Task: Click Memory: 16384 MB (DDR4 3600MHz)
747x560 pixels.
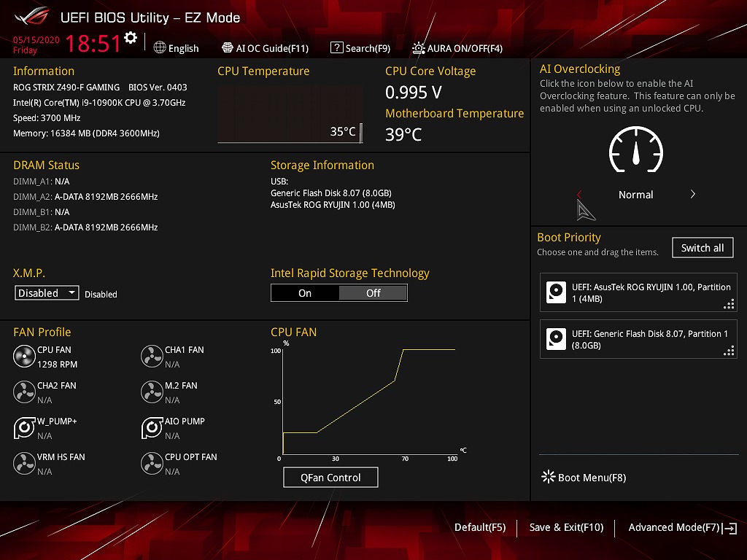Action: coord(86,133)
